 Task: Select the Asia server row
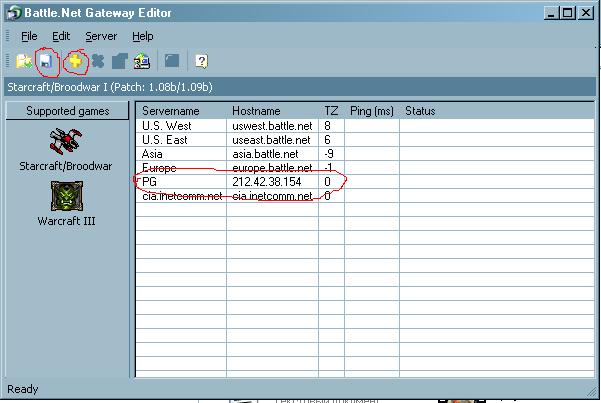[365, 154]
